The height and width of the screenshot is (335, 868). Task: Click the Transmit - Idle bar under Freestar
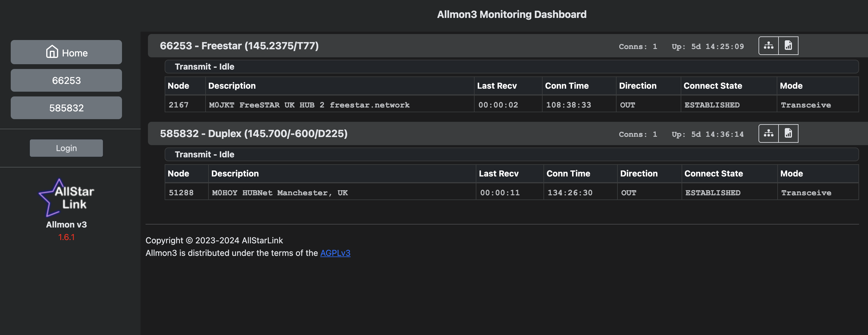tap(204, 67)
